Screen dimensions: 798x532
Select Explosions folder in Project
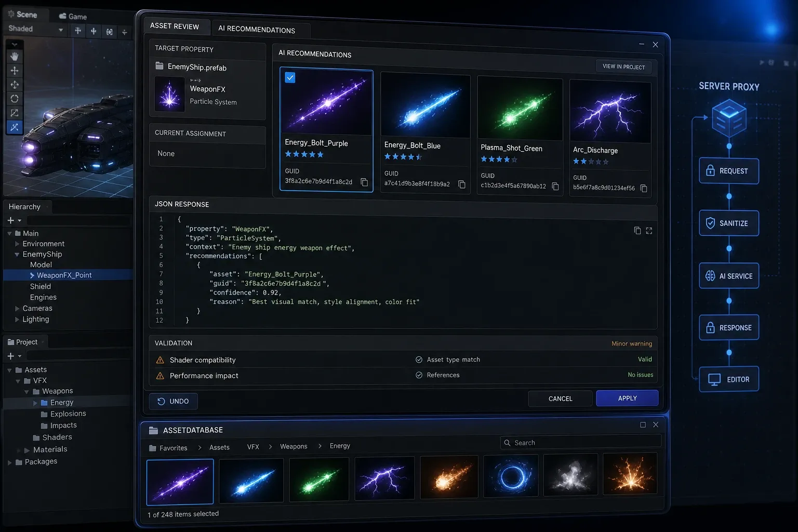coord(68,414)
